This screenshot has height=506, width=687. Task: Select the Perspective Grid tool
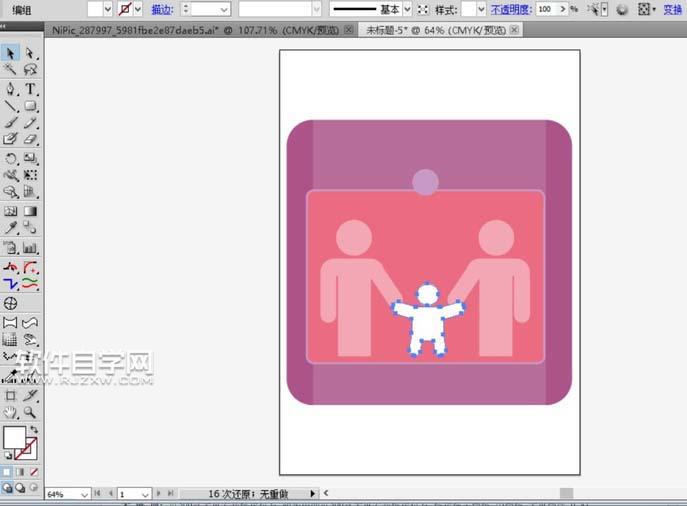tap(30, 191)
